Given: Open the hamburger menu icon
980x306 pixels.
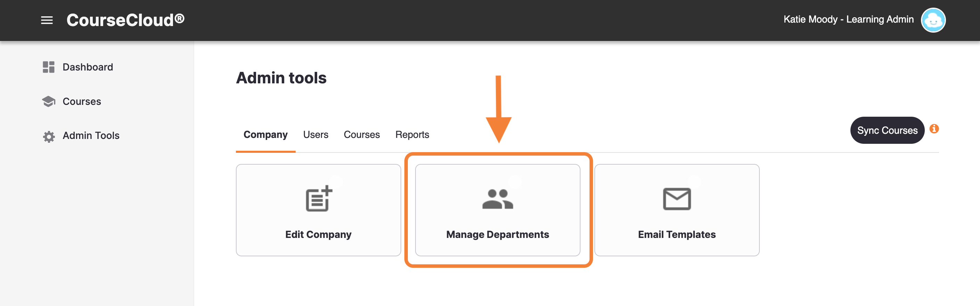Looking at the screenshot, I should 47,20.
